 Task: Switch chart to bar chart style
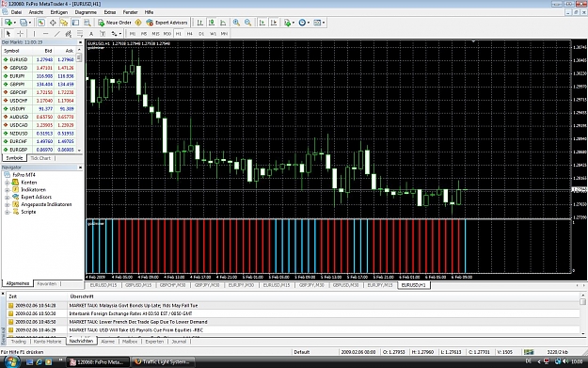coord(200,23)
